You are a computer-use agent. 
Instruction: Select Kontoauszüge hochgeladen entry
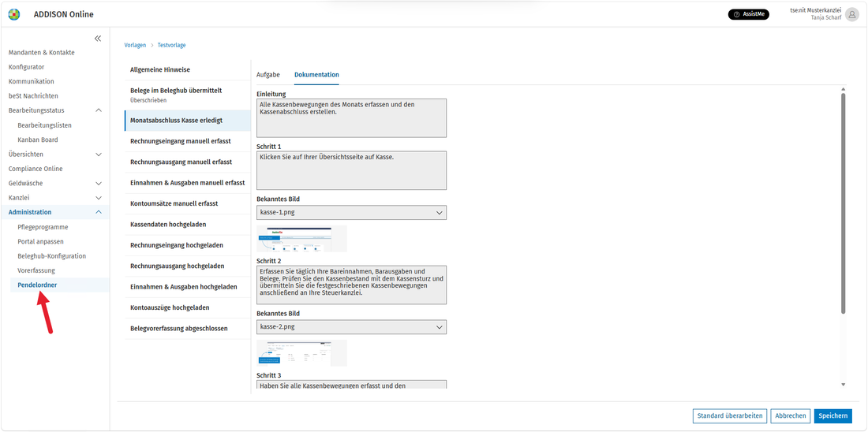[188, 307]
